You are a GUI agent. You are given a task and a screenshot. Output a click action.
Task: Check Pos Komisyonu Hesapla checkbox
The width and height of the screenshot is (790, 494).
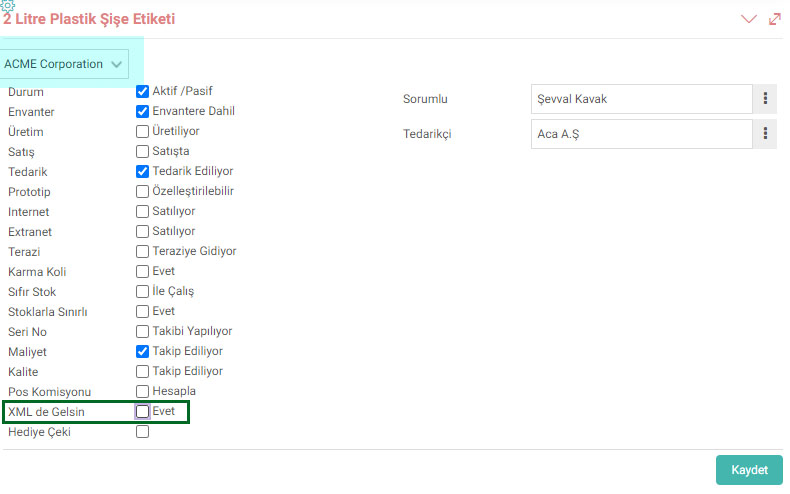(143, 391)
